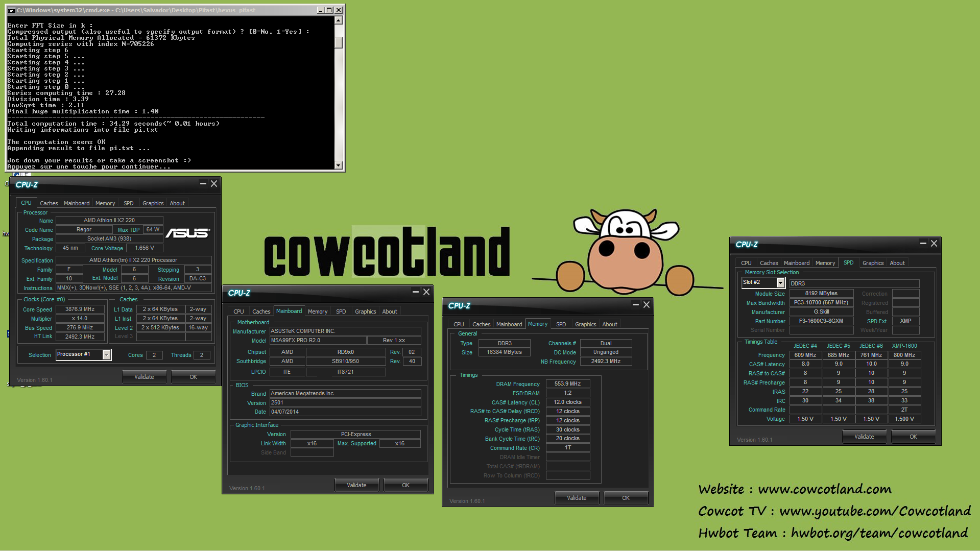This screenshot has width=980, height=551.
Task: Click Validate in the Mainboard CPU-Z window
Action: tap(356, 485)
